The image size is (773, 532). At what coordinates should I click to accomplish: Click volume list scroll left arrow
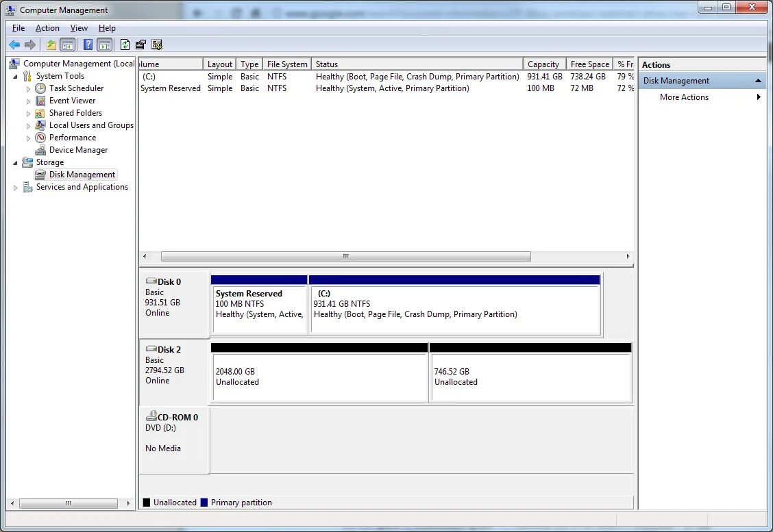[x=145, y=256]
